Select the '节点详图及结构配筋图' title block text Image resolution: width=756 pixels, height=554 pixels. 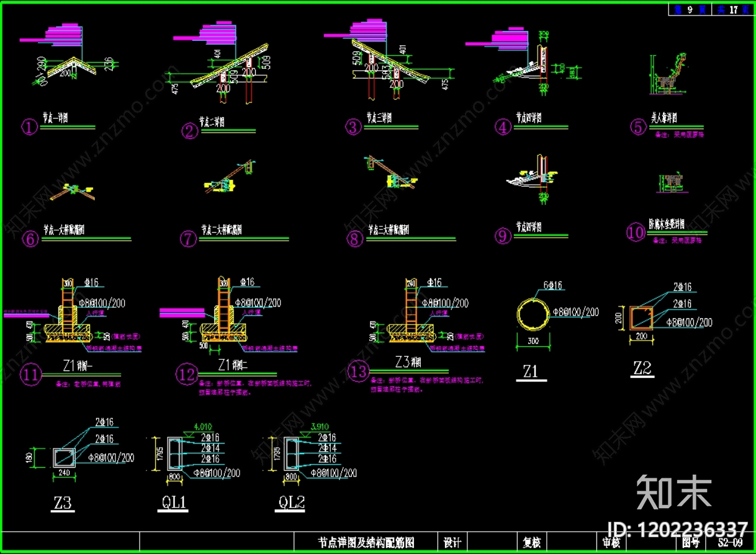pyautogui.click(x=366, y=543)
